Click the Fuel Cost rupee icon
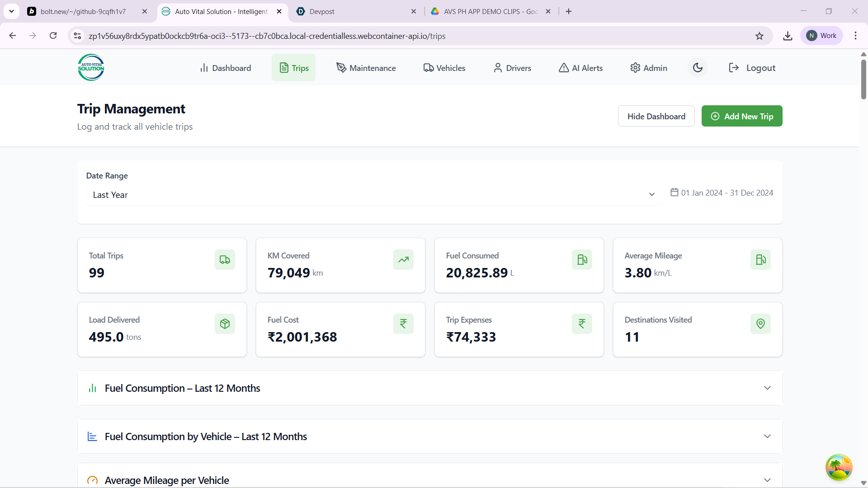Screen dimensions: 868x488 tap(403, 324)
